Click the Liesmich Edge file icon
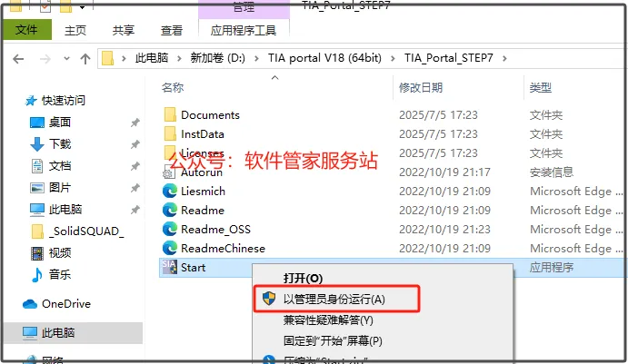Image resolution: width=628 pixels, height=364 pixels. (x=170, y=192)
